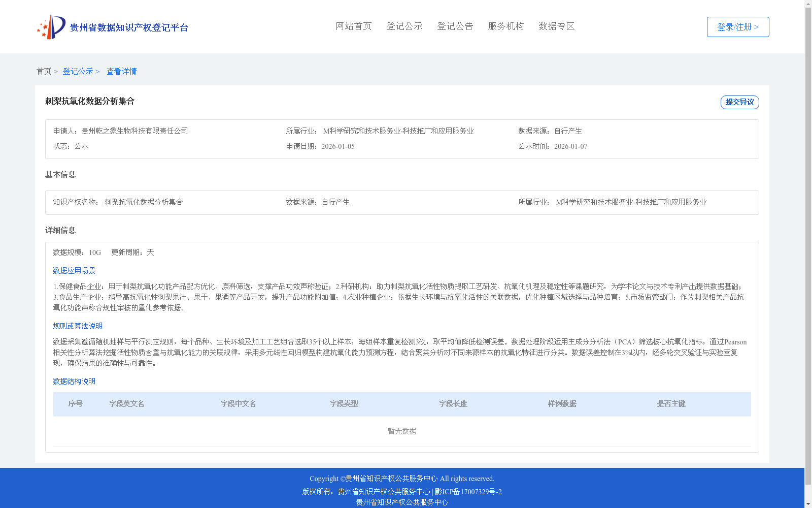Image resolution: width=812 pixels, height=508 pixels.
Task: Follow the 登记公示 breadcrumb link
Action: (78, 71)
